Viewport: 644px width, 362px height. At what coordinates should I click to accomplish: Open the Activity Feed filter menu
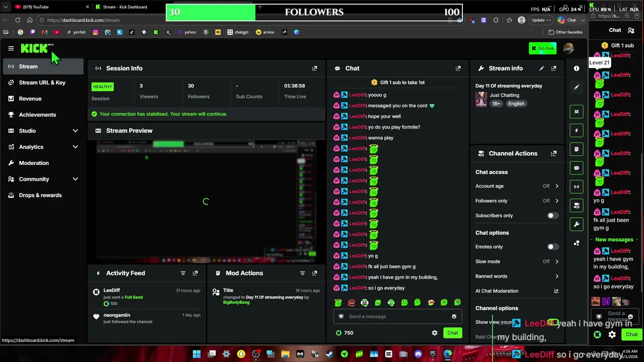tap(183, 273)
